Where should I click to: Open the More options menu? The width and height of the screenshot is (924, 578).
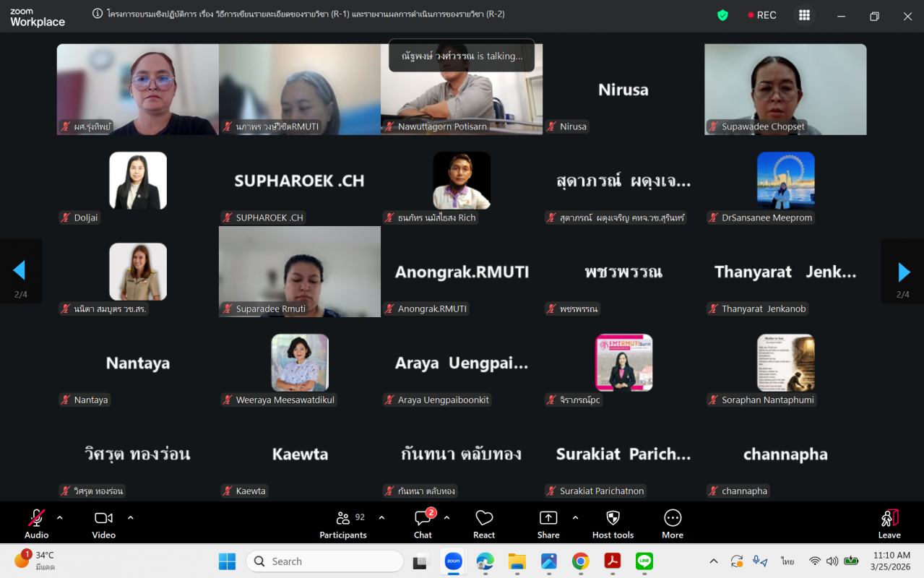point(672,523)
